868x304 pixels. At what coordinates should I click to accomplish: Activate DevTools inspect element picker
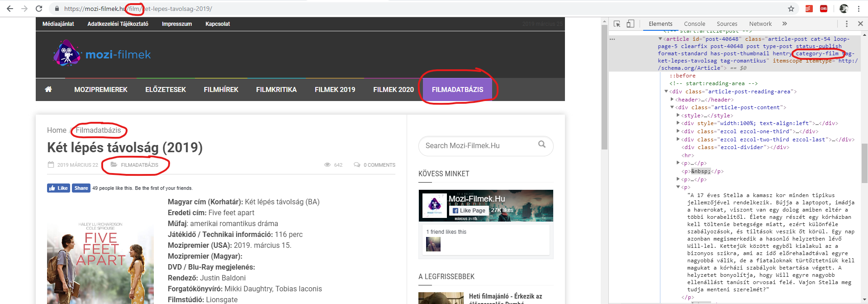pyautogui.click(x=617, y=24)
